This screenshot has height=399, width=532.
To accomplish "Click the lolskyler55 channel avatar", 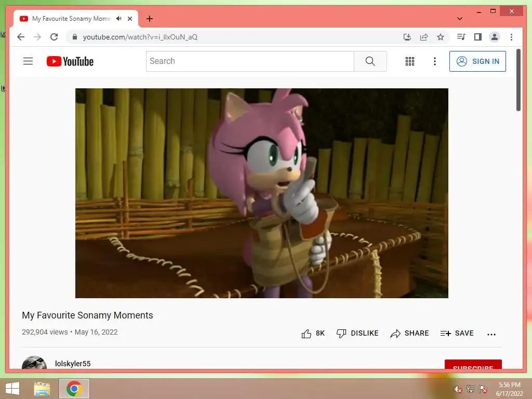I will (x=34, y=363).
